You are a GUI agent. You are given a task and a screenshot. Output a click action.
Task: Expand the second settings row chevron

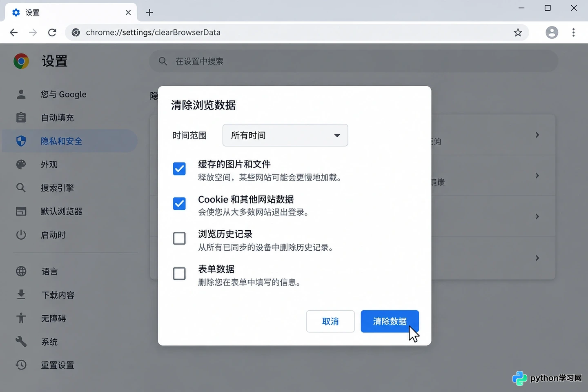tap(537, 176)
